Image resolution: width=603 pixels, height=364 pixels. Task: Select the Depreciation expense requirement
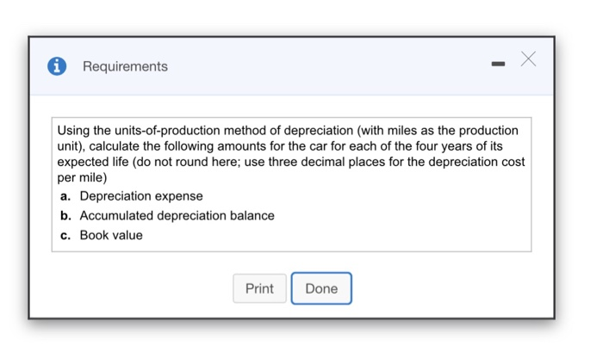pyautogui.click(x=141, y=196)
